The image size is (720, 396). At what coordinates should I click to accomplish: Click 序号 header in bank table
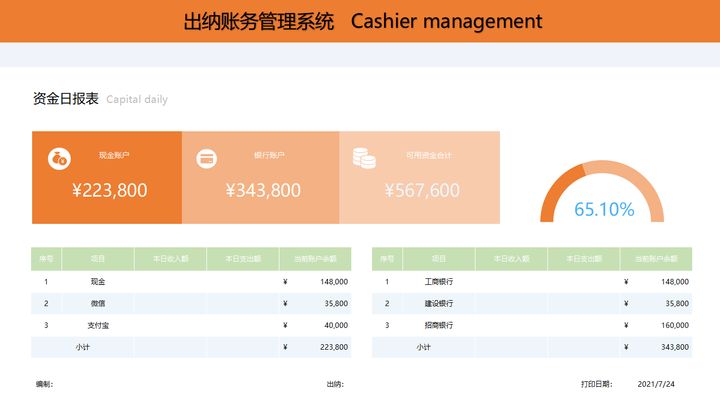point(387,259)
